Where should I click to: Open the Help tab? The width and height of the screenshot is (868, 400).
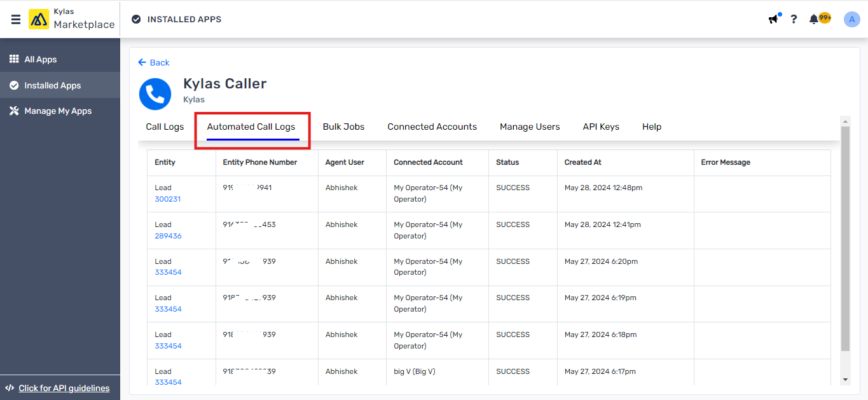652,127
